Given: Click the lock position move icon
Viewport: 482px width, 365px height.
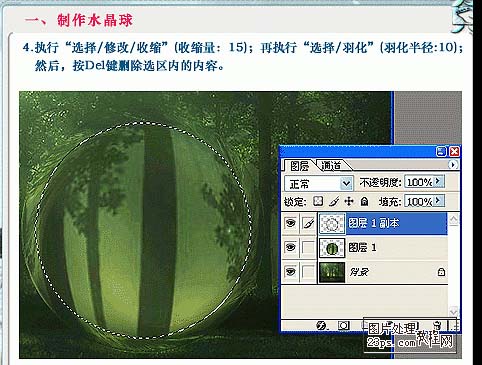Looking at the screenshot, I should [349, 201].
